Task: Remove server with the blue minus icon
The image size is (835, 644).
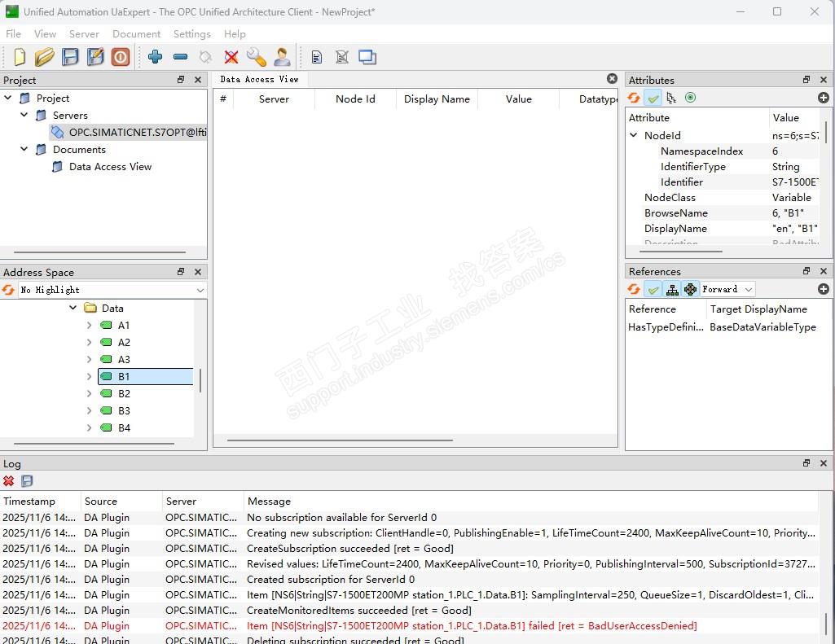Action: click(x=181, y=56)
